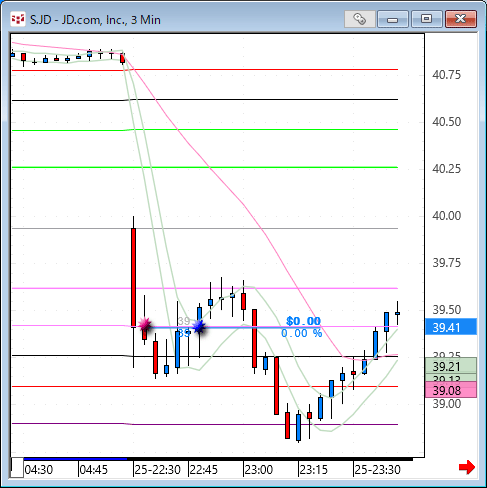Click the 23:15 time axis label
The width and height of the screenshot is (487, 488).
coord(314,470)
